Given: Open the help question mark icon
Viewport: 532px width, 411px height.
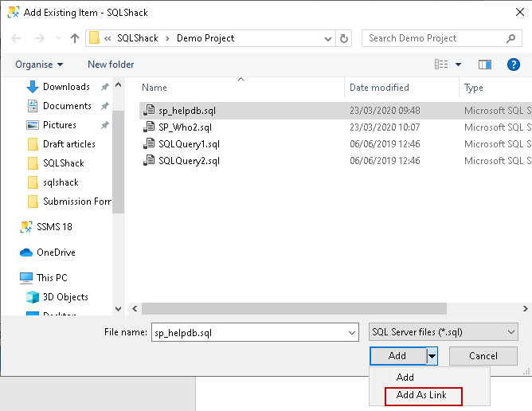Looking at the screenshot, I should pos(513,65).
